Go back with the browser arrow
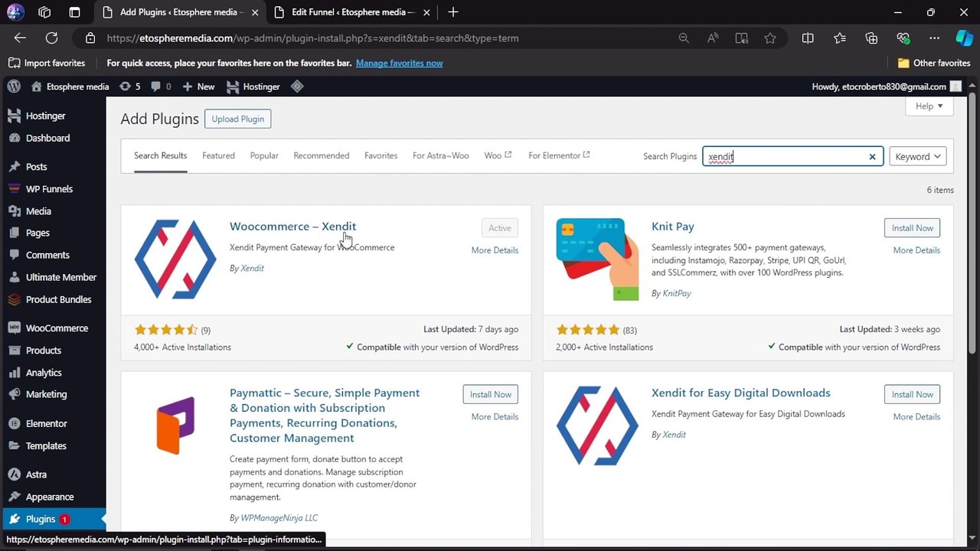The width and height of the screenshot is (980, 551). (x=20, y=38)
